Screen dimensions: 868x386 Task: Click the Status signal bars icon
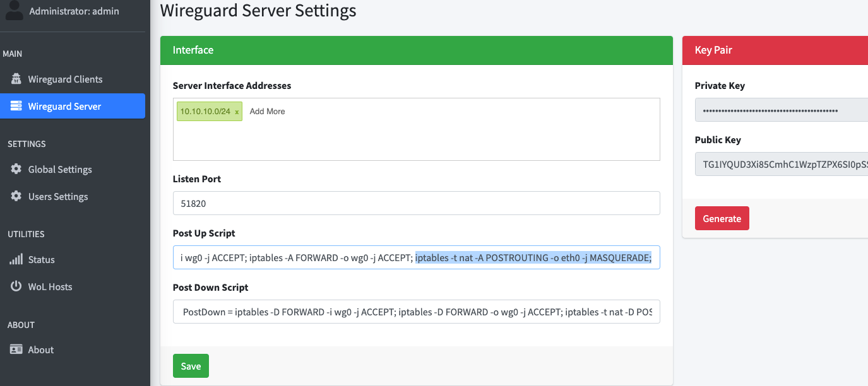(x=16, y=260)
